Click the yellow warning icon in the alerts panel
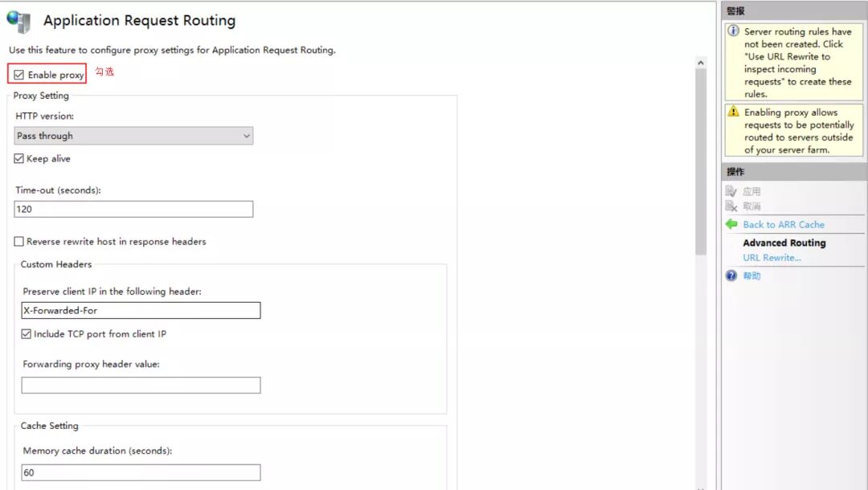868x490 pixels. 733,111
